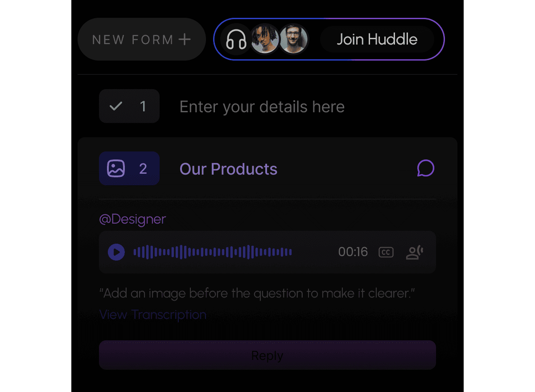Click the plus icon in New Form

click(185, 39)
